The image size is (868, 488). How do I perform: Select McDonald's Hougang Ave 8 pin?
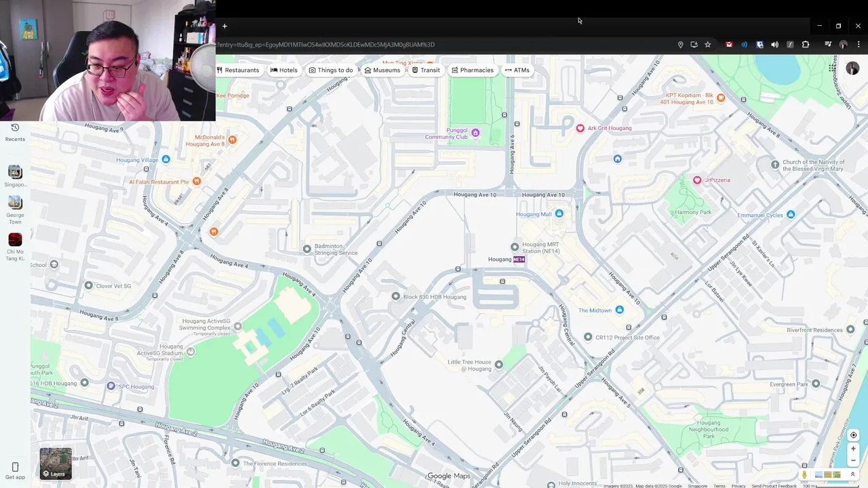point(232,140)
